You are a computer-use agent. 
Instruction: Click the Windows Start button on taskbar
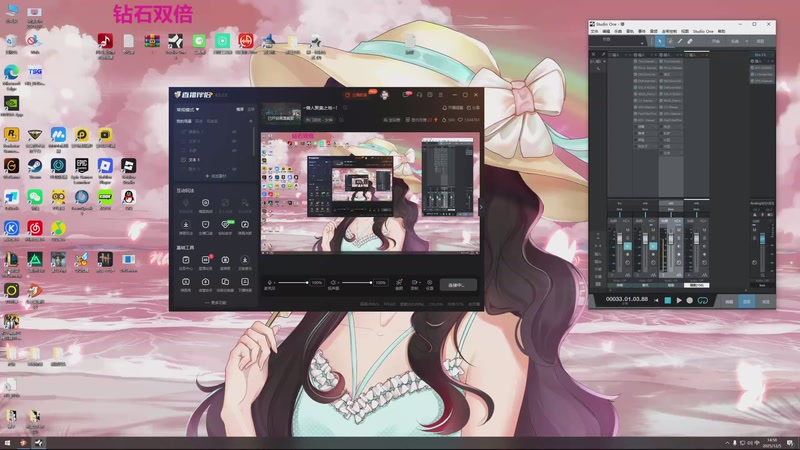(x=7, y=443)
